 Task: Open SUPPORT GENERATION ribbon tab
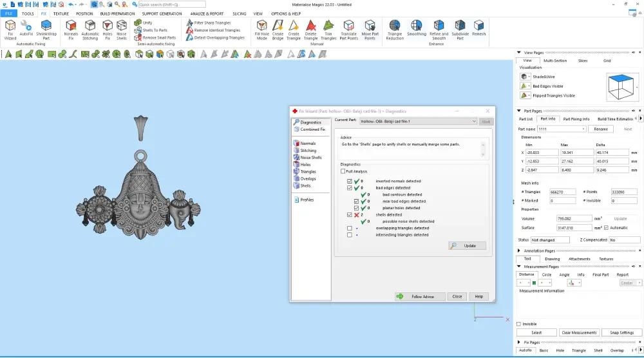[162, 14]
